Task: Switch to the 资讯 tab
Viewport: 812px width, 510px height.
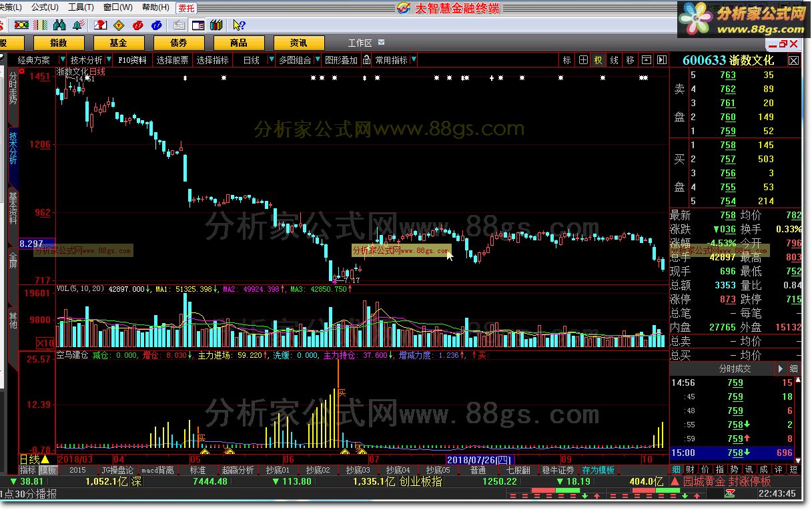Action: point(298,43)
